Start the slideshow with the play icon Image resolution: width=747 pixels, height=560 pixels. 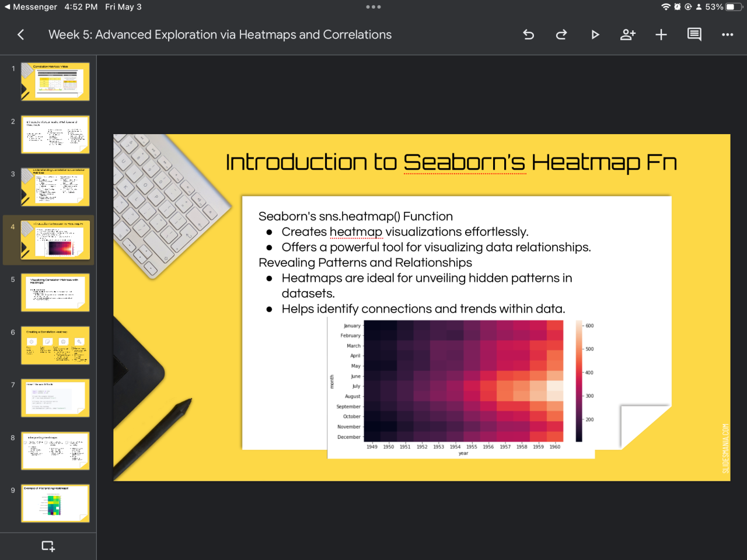tap(595, 34)
